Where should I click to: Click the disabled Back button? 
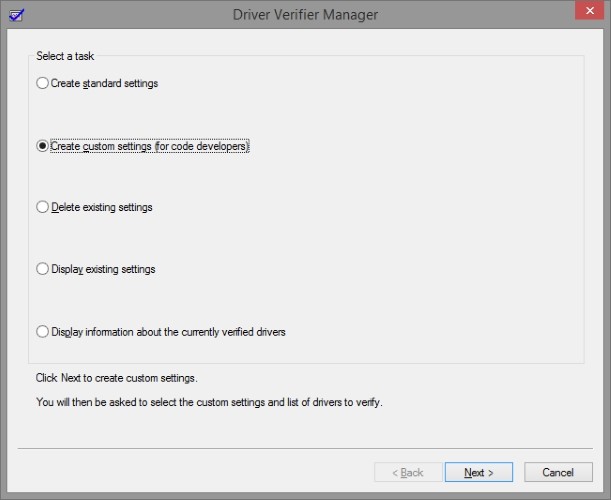click(408, 472)
